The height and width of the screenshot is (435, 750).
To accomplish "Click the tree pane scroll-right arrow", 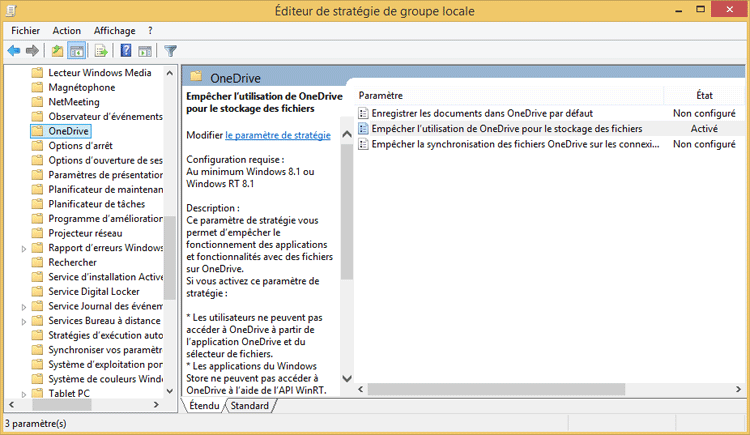I will (156, 405).
